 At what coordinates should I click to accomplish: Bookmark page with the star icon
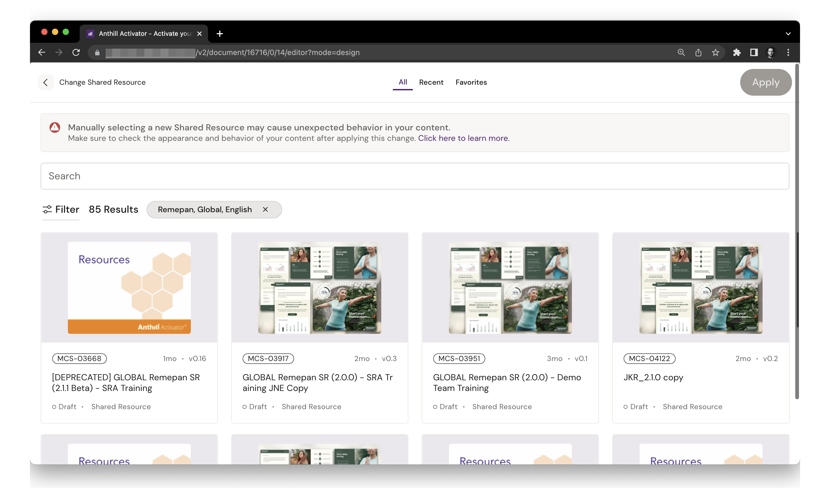pos(716,53)
